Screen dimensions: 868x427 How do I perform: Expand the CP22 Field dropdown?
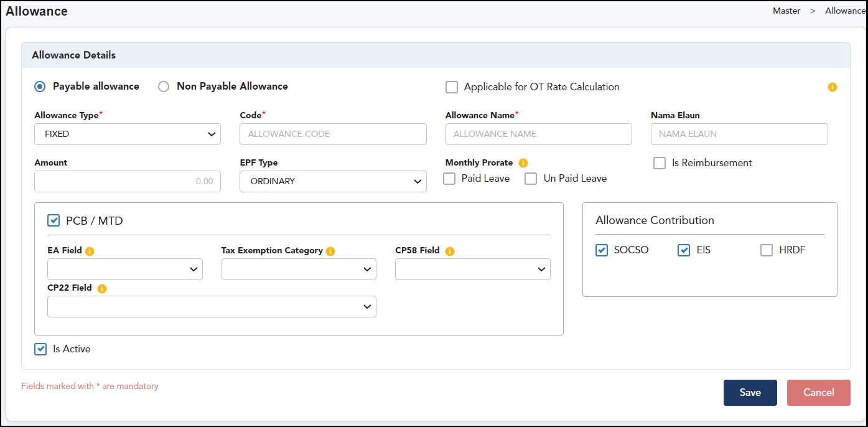[212, 306]
